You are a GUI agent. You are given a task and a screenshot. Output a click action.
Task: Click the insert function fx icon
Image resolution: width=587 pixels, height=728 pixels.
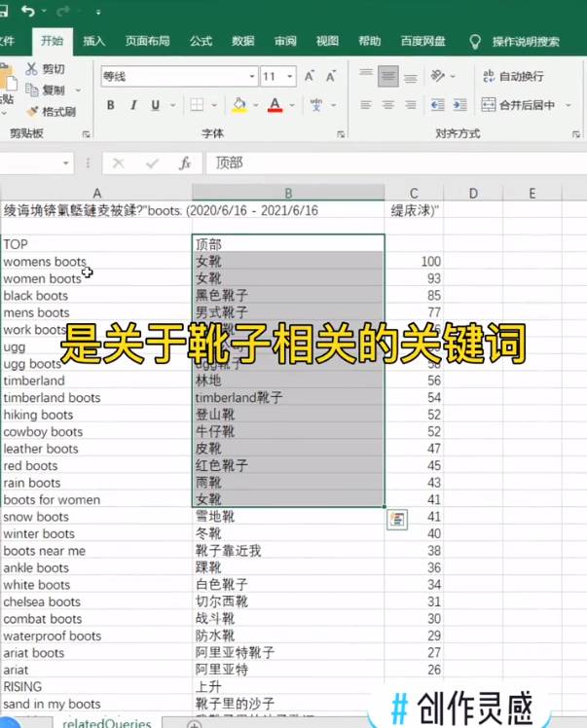click(184, 164)
